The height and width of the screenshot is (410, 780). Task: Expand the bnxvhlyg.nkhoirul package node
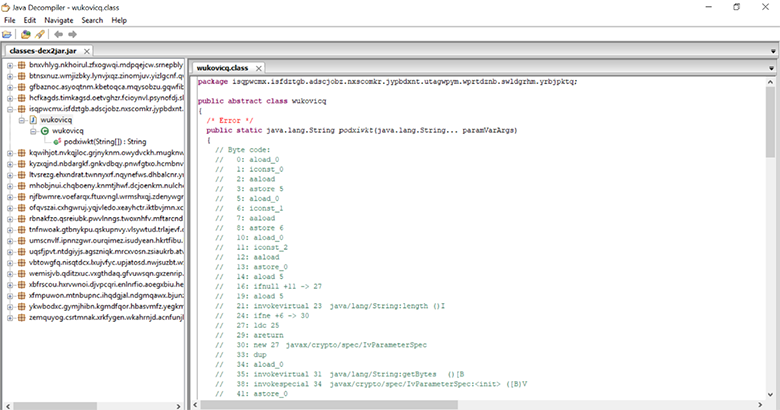tap(9, 65)
